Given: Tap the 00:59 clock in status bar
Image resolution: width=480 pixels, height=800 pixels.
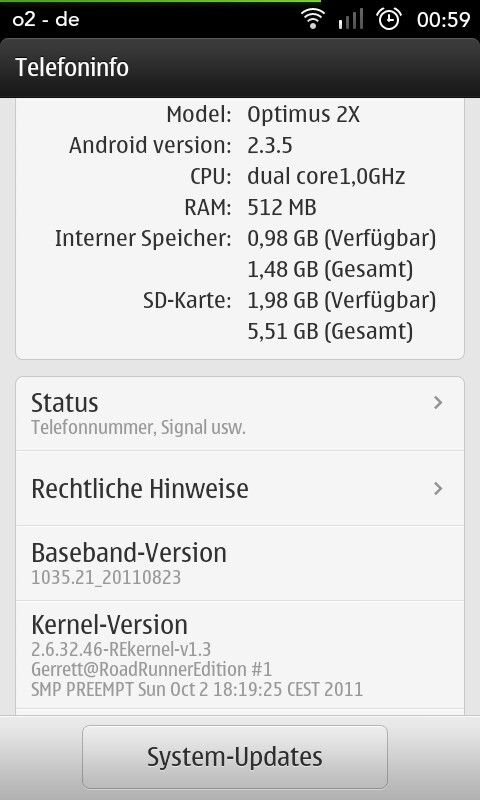Looking at the screenshot, I should 443,20.
